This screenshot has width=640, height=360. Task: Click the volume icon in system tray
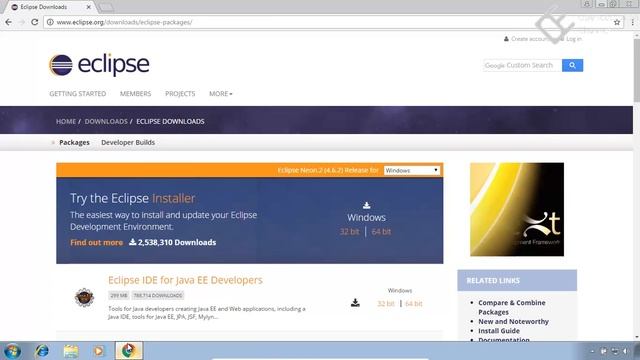click(x=625, y=351)
